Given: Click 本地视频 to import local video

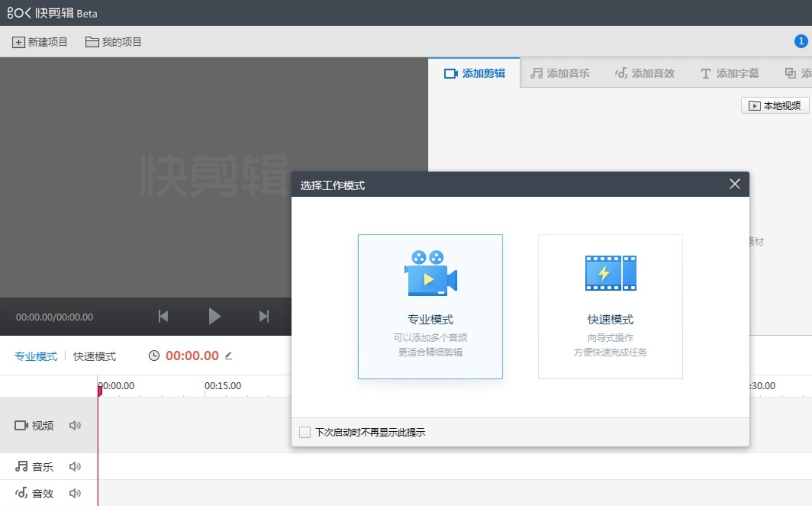Looking at the screenshot, I should pos(775,105).
